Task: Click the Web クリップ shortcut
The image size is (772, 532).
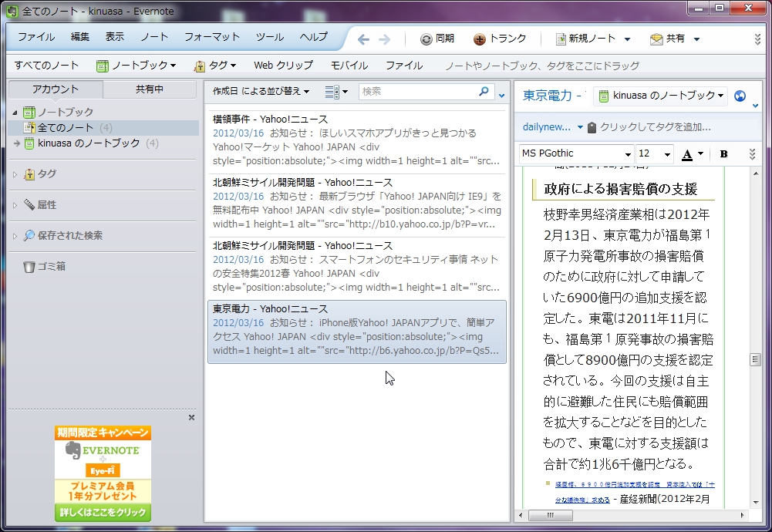Action: [283, 66]
